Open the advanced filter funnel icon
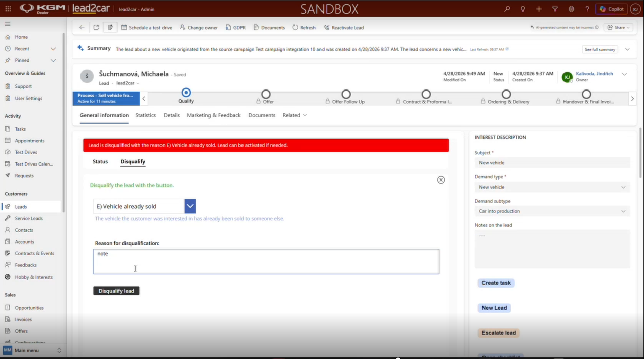Screen dimensions: 644x359 (555, 9)
